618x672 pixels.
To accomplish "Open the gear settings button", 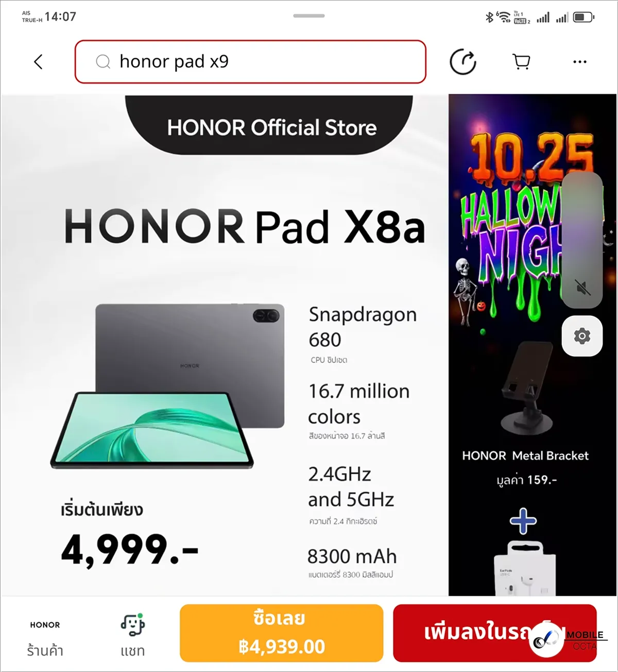I will point(582,336).
